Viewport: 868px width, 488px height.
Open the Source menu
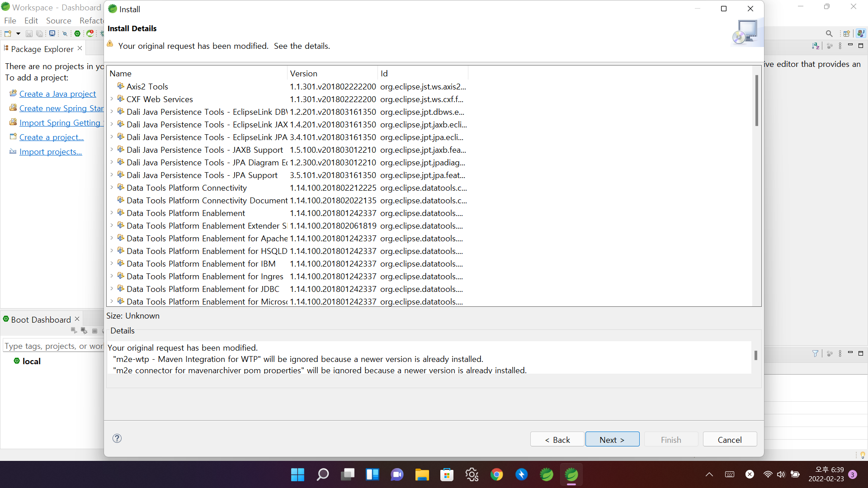(x=58, y=21)
